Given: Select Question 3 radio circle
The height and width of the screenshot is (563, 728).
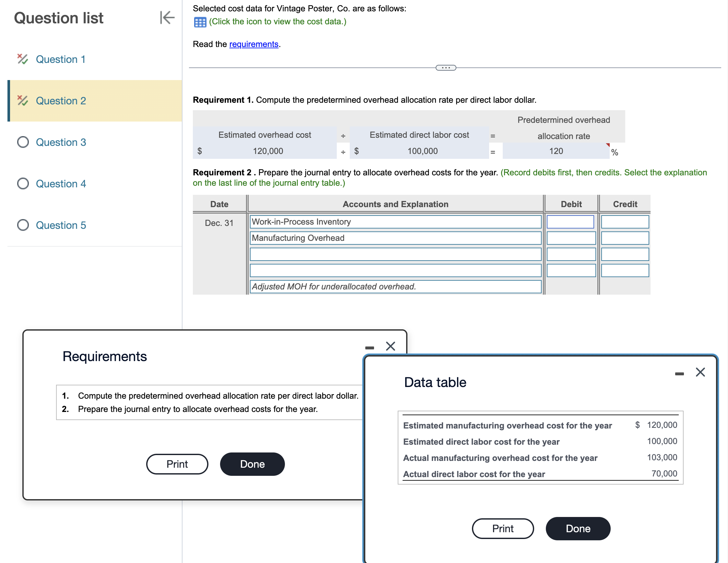Looking at the screenshot, I should click(23, 142).
